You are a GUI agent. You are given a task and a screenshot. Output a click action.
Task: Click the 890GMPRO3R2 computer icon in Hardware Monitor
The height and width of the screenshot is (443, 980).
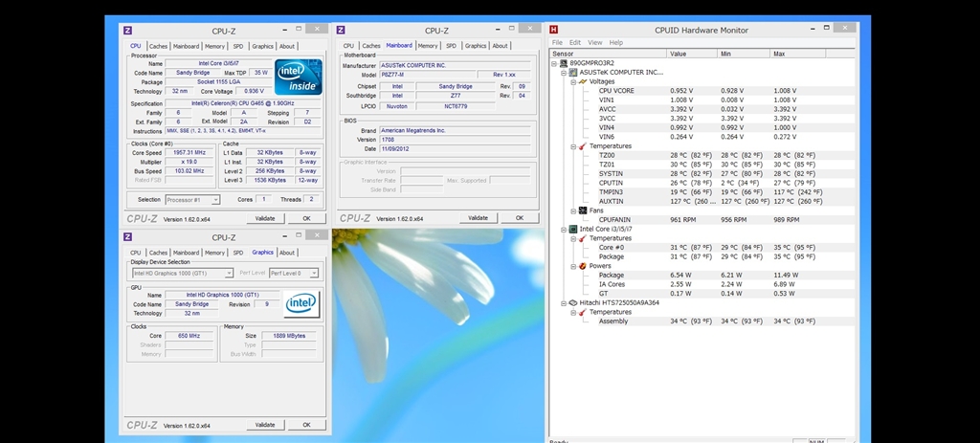563,63
